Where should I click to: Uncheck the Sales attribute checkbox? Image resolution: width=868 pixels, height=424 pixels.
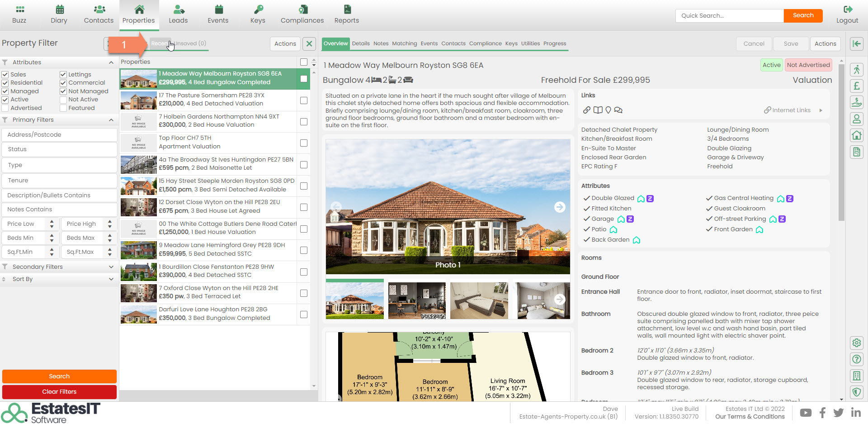coord(5,75)
